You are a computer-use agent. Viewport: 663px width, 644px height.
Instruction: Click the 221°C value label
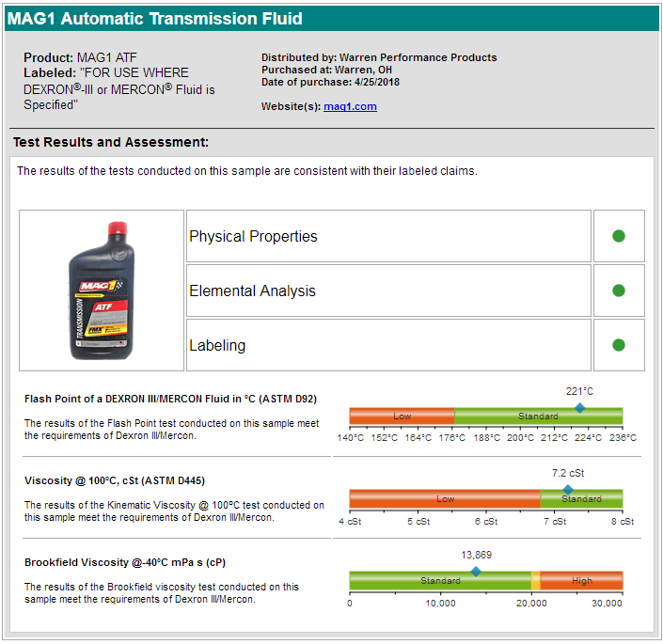pos(579,391)
